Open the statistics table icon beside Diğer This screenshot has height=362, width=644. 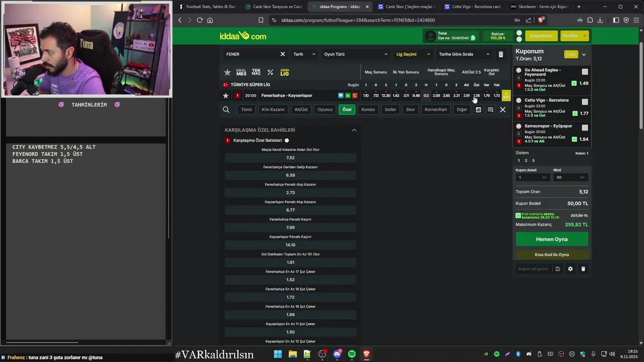478,110
